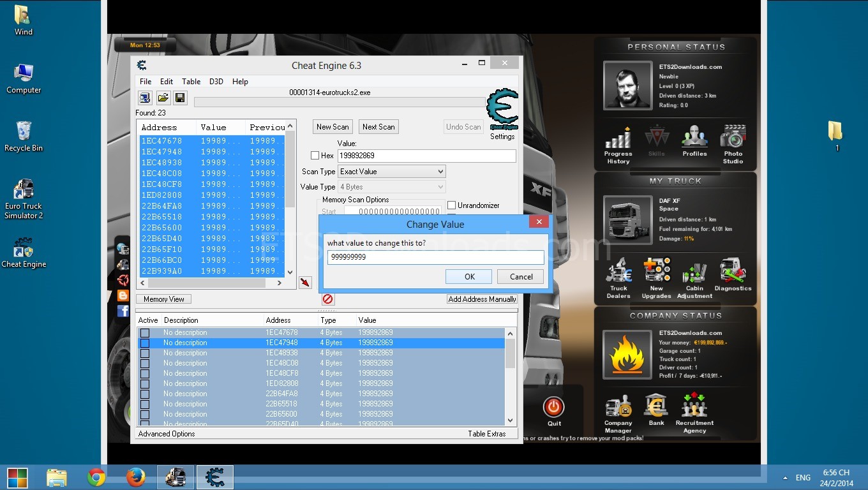Tick Active box for address 1EC47678

(145, 333)
